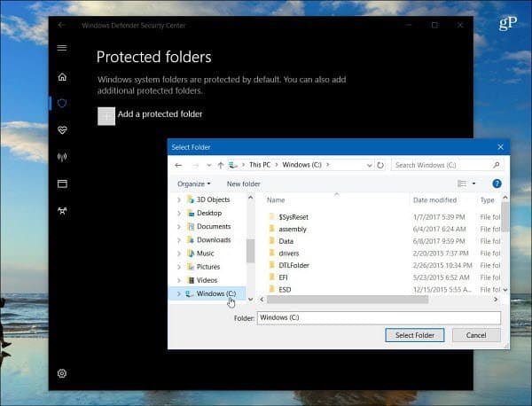The width and height of the screenshot is (532, 406).
Task: Open Settings gear in Defender sidebar
Action: (x=62, y=373)
